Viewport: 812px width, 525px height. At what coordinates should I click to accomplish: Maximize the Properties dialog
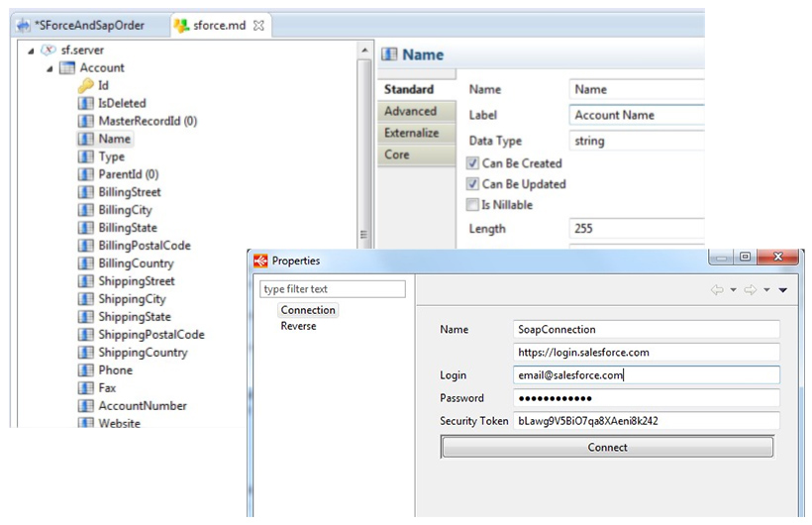[x=746, y=258]
